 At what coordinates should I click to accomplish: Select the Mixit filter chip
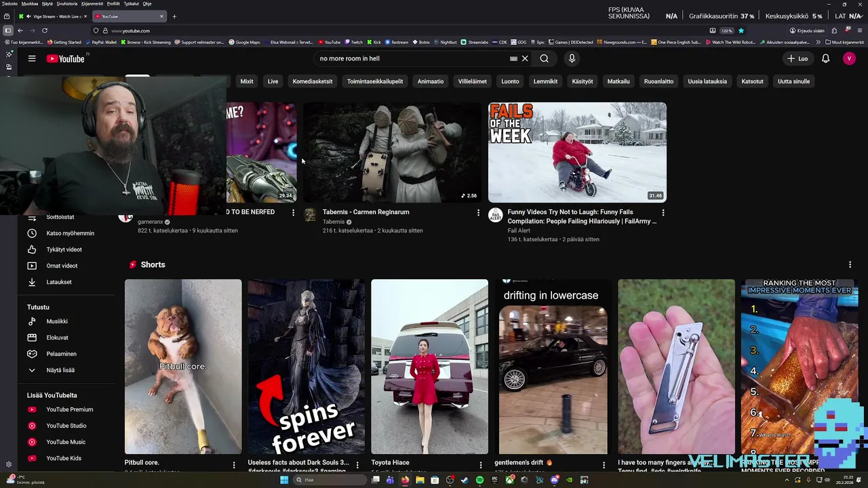(247, 81)
